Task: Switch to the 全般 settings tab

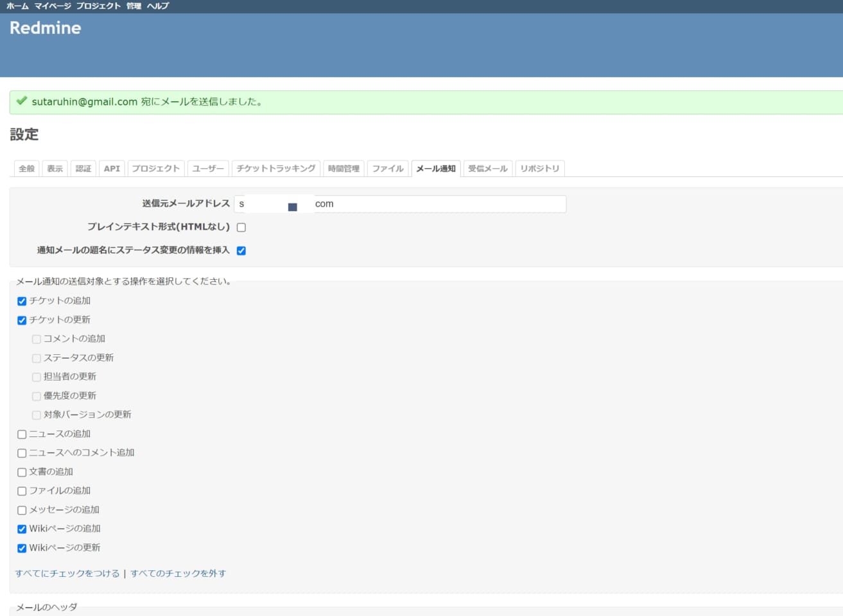Action: coord(27,169)
